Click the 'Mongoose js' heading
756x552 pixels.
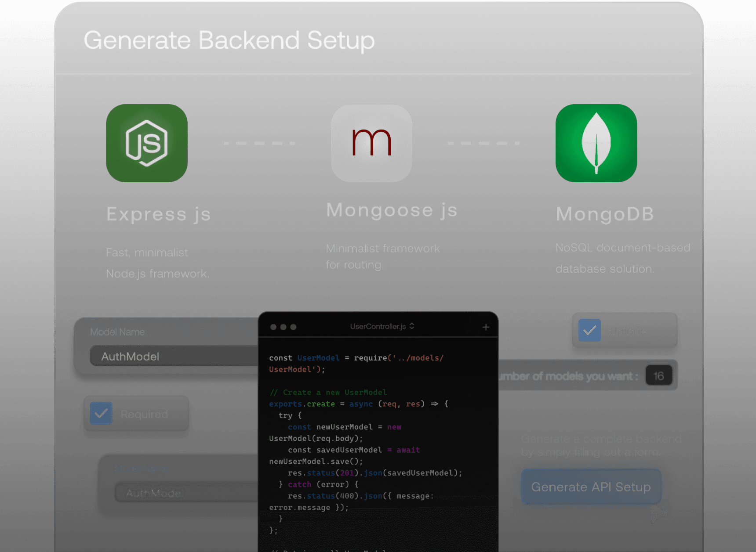tap(392, 210)
